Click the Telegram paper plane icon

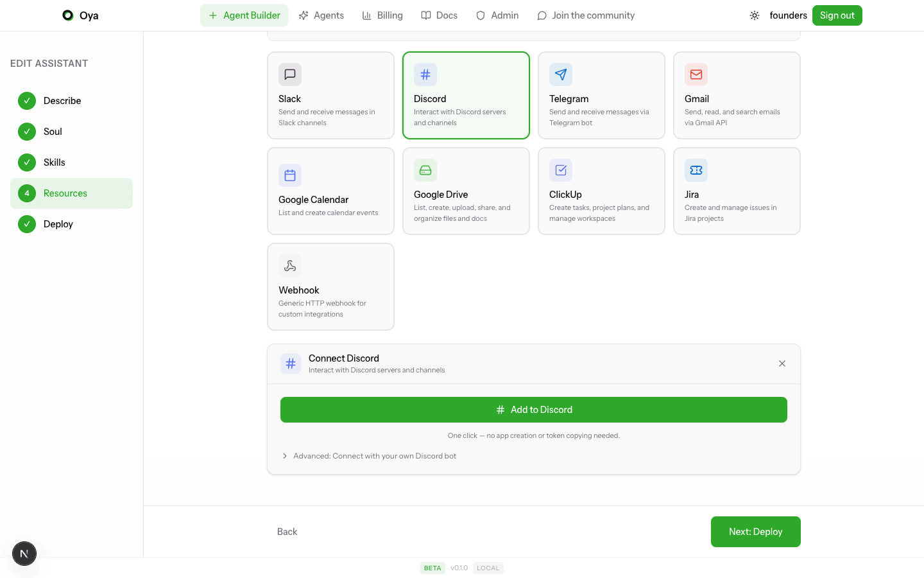pos(560,74)
